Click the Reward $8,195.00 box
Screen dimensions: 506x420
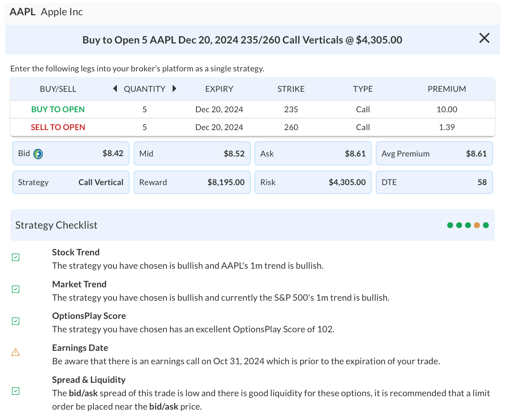(192, 182)
